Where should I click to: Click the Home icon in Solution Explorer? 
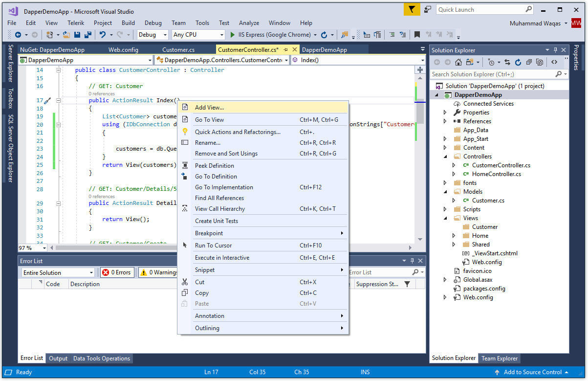click(458, 62)
